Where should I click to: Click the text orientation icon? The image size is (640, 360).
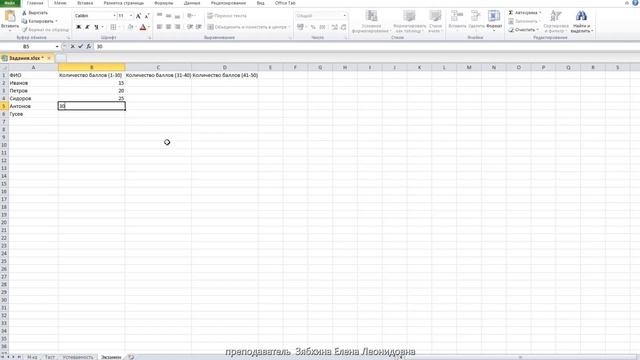click(190, 16)
